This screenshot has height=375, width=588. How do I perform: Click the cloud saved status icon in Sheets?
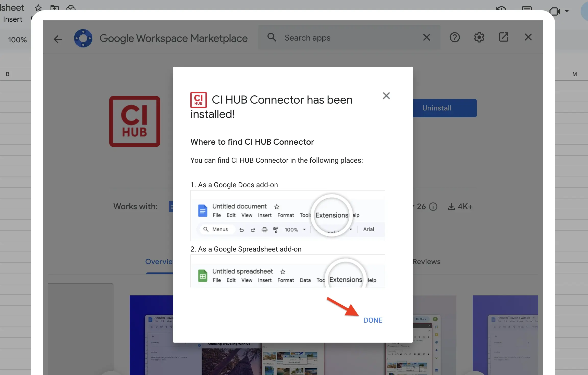pyautogui.click(x=71, y=8)
